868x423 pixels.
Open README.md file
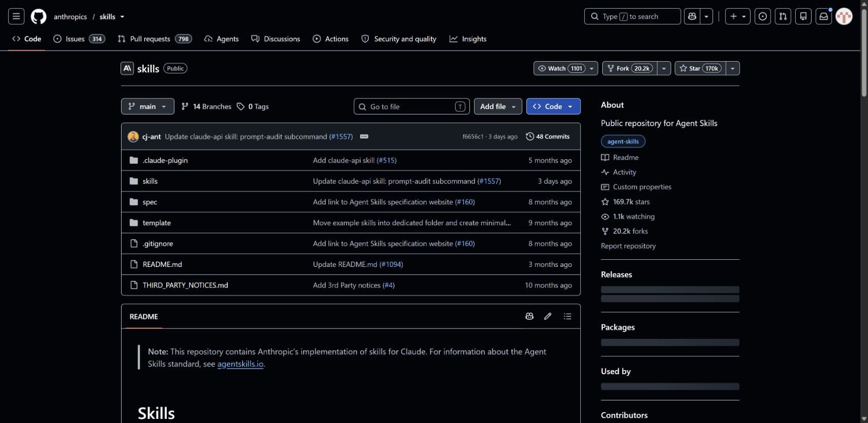pos(162,264)
